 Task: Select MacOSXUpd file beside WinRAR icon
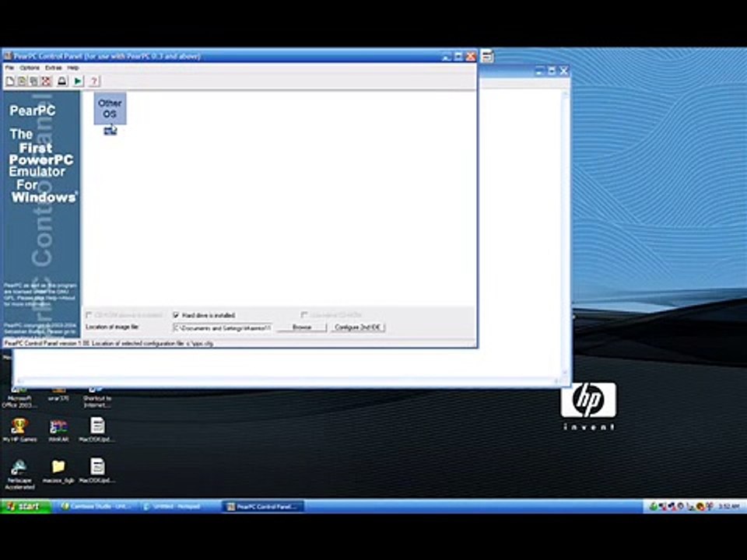(x=97, y=430)
